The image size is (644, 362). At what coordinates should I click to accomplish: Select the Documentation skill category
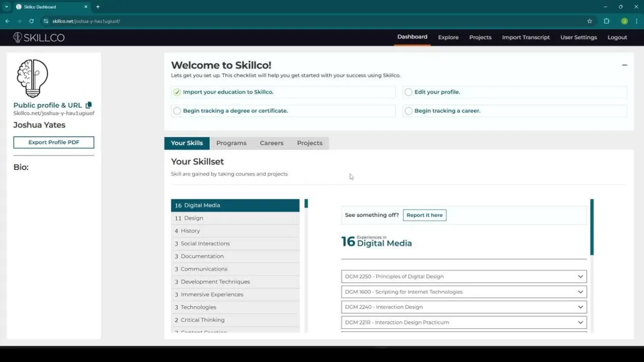click(235, 256)
